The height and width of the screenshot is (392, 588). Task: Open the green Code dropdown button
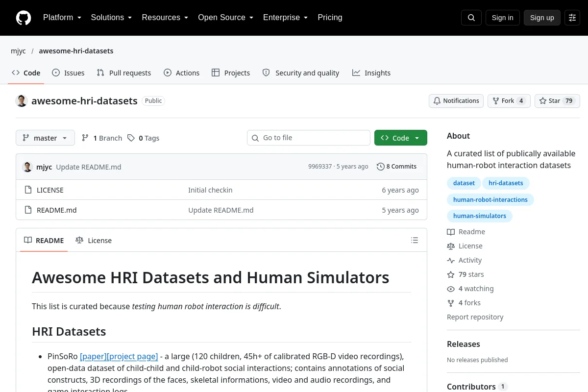pos(401,138)
